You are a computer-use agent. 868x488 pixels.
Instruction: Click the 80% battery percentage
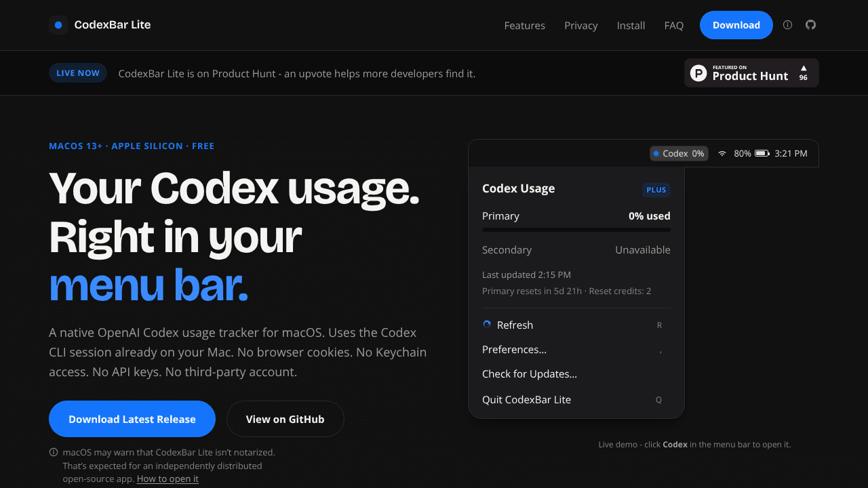(x=743, y=154)
